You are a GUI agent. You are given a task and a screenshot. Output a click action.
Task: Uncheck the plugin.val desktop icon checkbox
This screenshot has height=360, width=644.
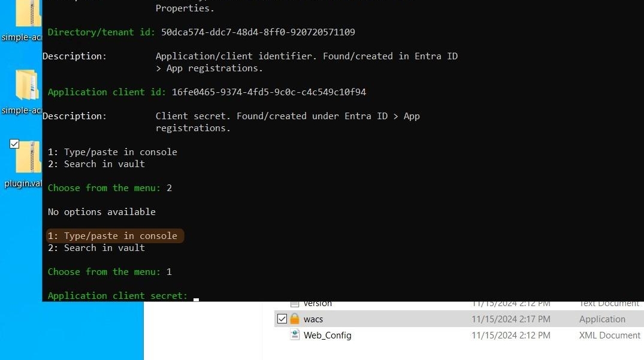point(14,144)
